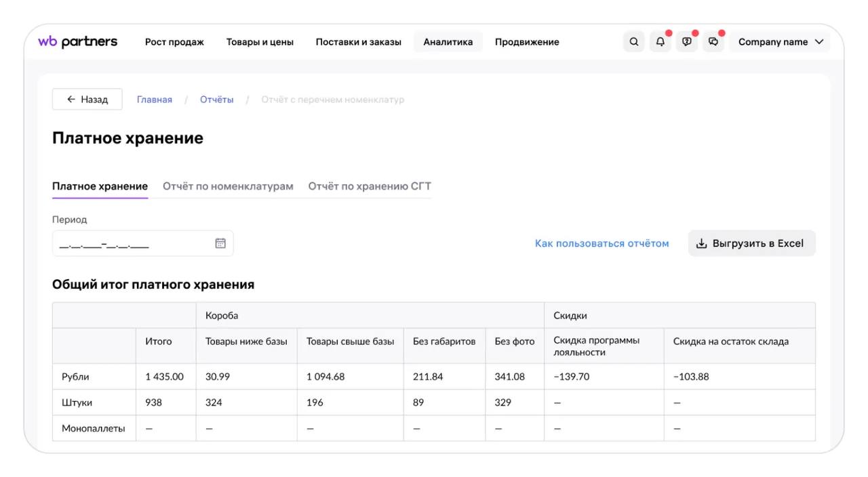Open the Рост продаж menu
Viewport: 868px width, 477px height.
click(x=174, y=42)
